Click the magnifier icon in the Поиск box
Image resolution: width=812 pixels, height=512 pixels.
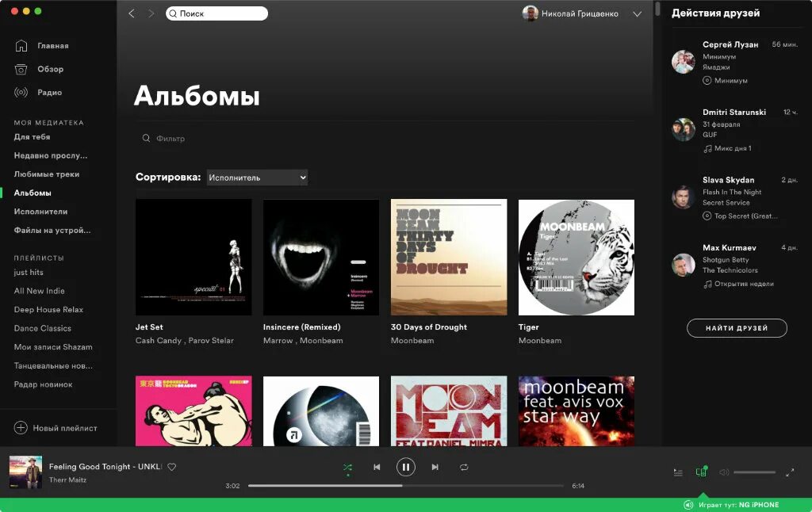click(x=173, y=13)
